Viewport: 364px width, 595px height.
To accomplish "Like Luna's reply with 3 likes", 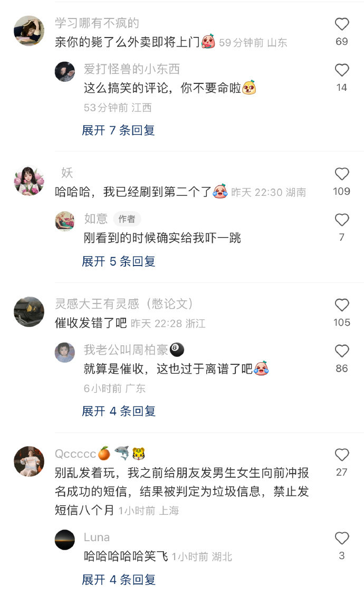I will pos(342,538).
